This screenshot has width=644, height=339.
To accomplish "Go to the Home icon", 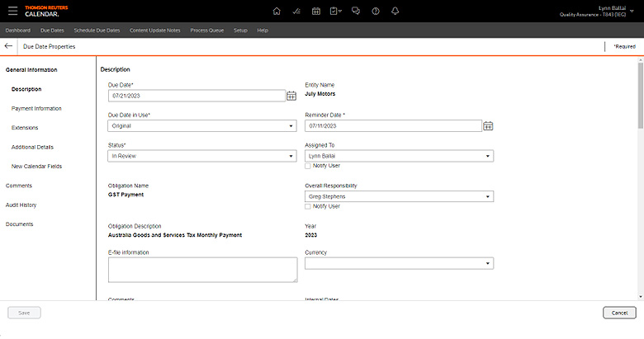I will [x=276, y=11].
